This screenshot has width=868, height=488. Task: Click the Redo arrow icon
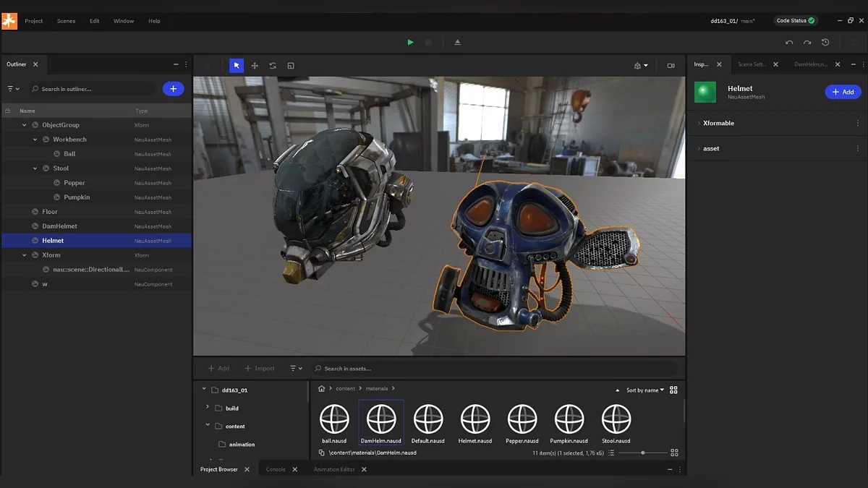click(x=807, y=43)
